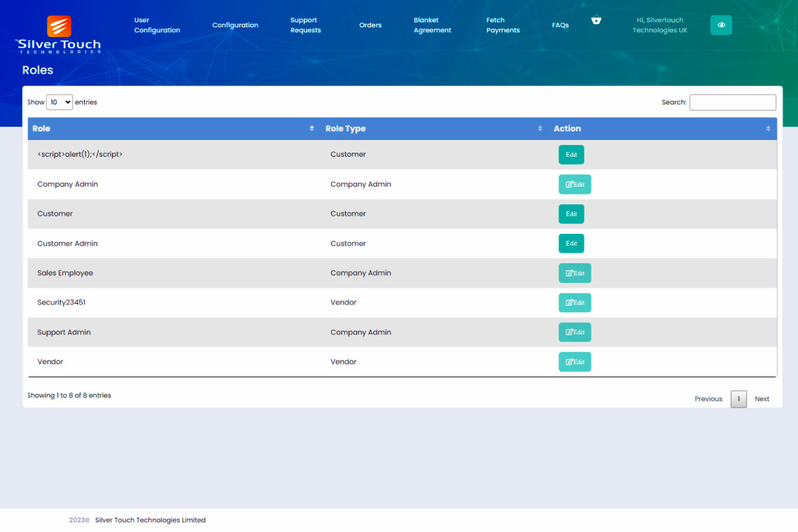The height and width of the screenshot is (532, 798).
Task: Click Company Admin role type in Sales Employee row
Action: click(x=360, y=273)
